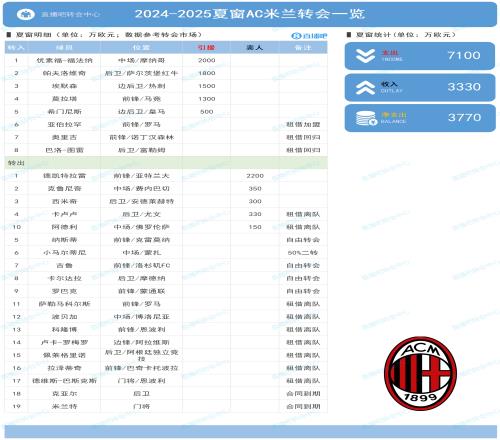Select the 备注 column header
500x440 pixels.
tap(303, 48)
